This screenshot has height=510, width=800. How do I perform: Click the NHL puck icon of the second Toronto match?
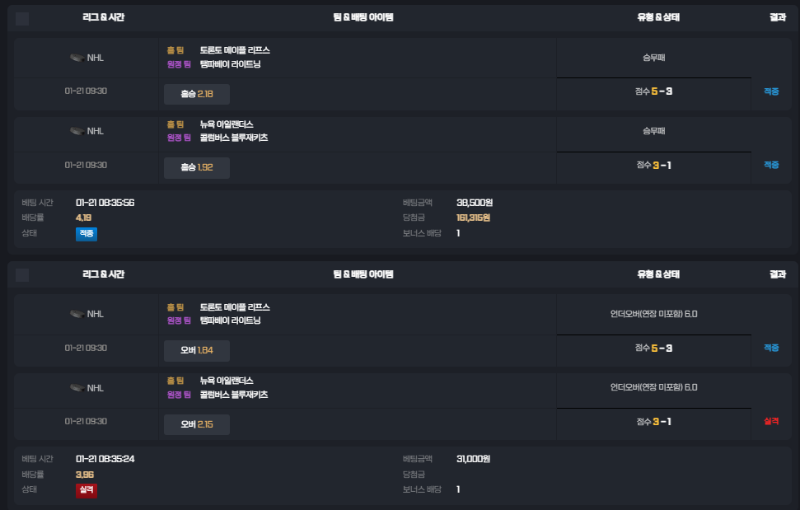coord(77,314)
